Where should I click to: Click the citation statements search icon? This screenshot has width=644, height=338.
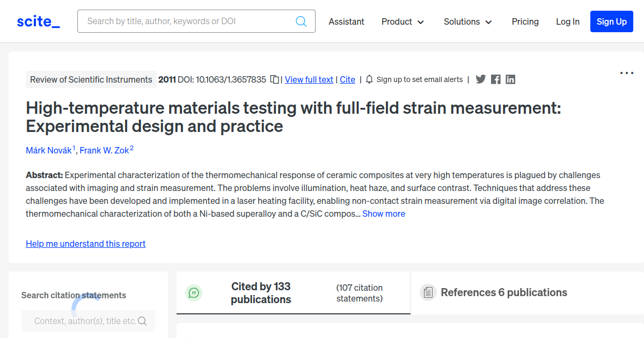point(142,321)
